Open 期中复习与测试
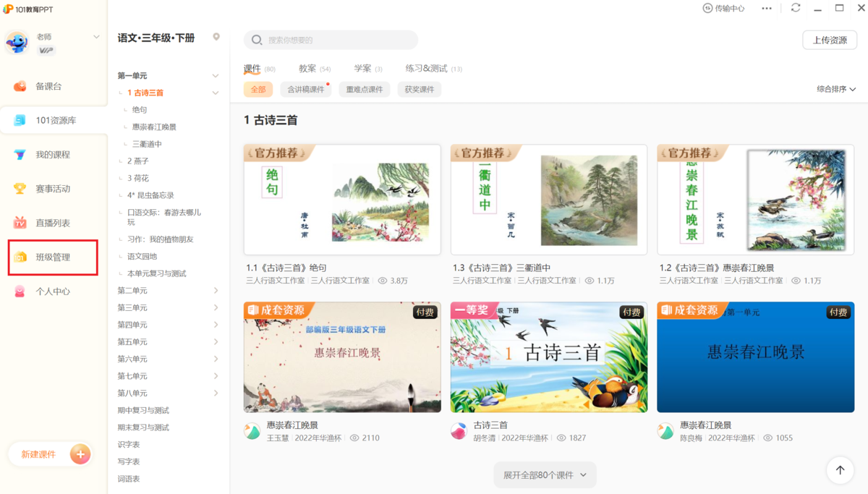868x494 pixels. tap(143, 410)
